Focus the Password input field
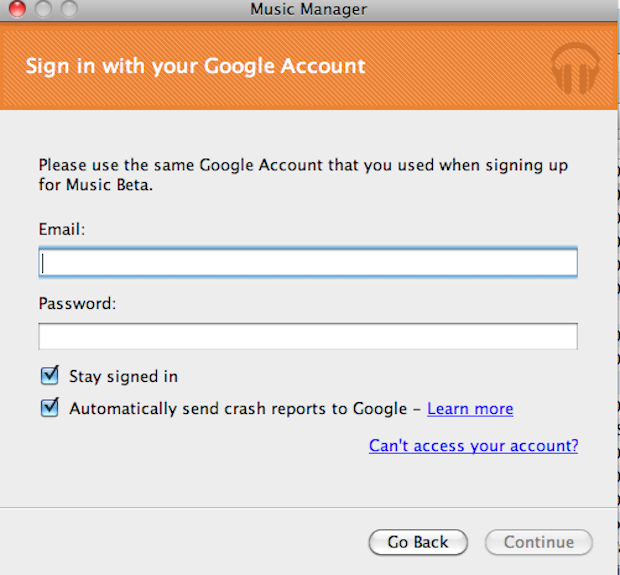620x575 pixels. (x=308, y=337)
